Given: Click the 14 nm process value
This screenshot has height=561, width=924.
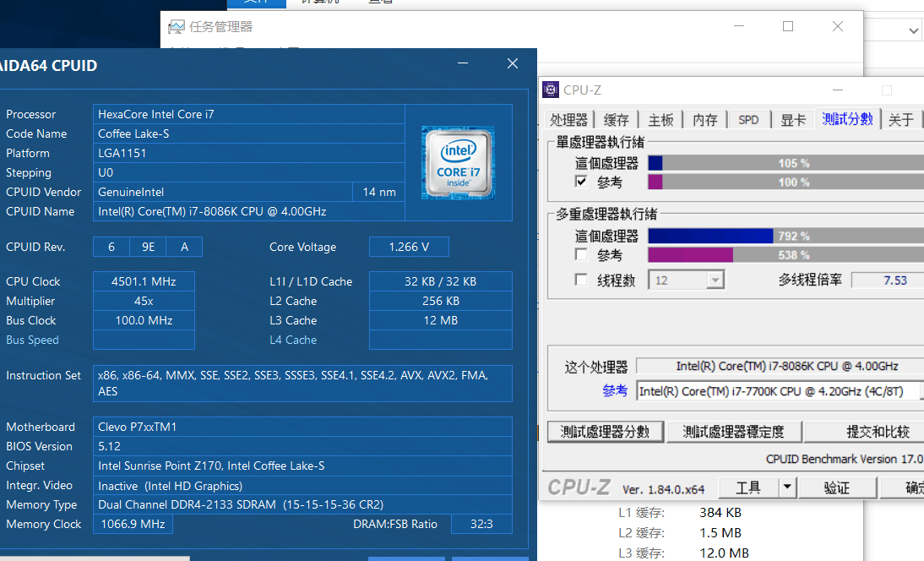Looking at the screenshot, I should click(x=379, y=192).
